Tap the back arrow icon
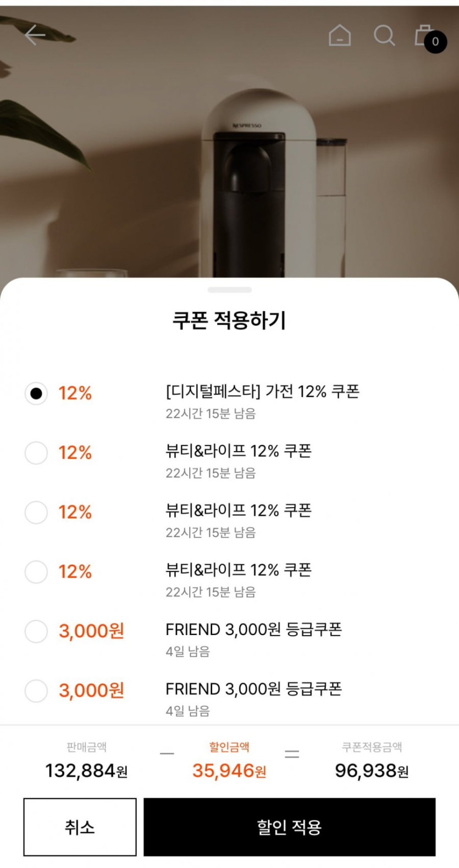 pyautogui.click(x=35, y=35)
